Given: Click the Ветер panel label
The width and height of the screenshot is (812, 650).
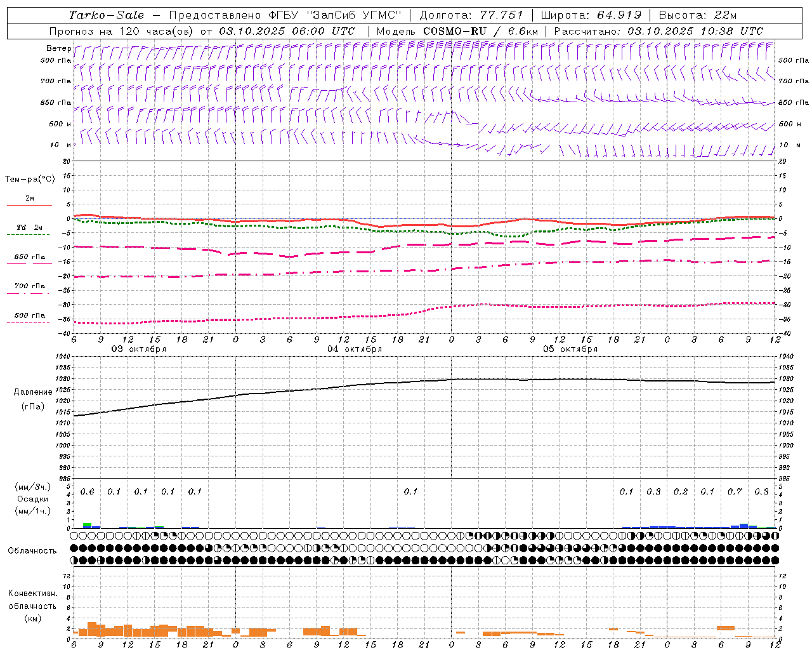Looking at the screenshot, I should [x=59, y=48].
